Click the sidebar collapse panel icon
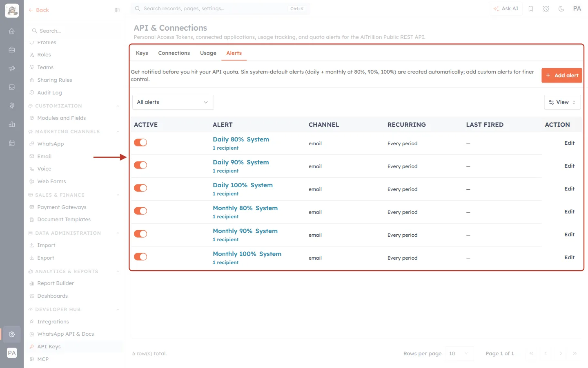 [117, 10]
